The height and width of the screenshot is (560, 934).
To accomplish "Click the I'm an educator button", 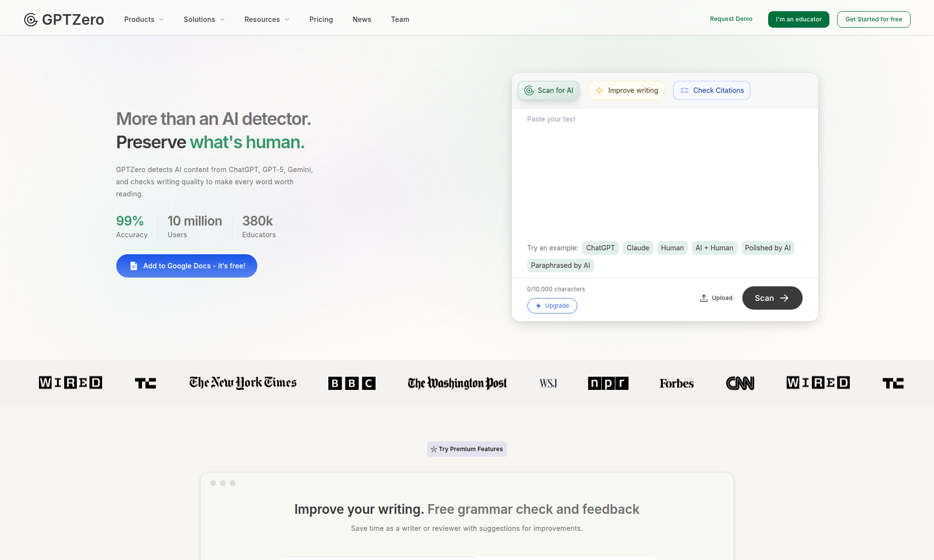I will (798, 19).
